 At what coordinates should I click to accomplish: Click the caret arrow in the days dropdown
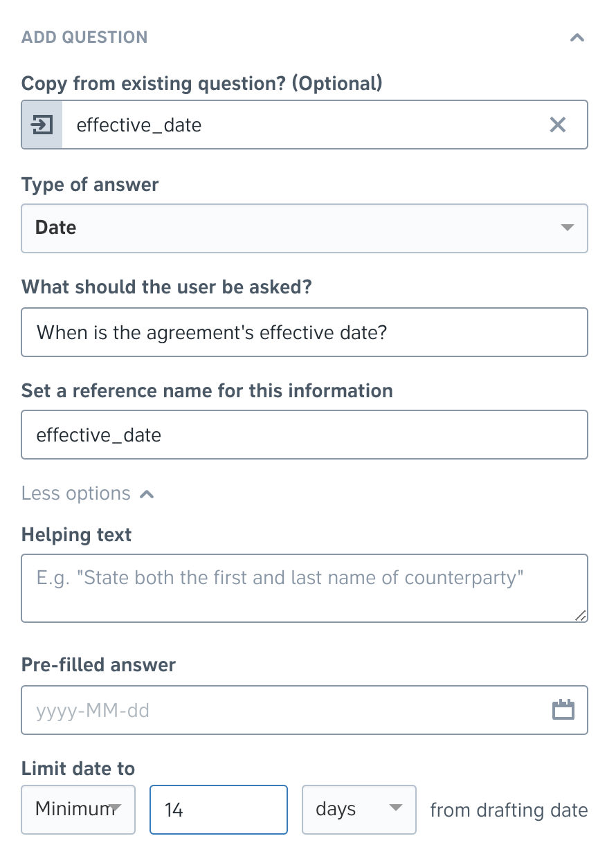click(x=396, y=808)
